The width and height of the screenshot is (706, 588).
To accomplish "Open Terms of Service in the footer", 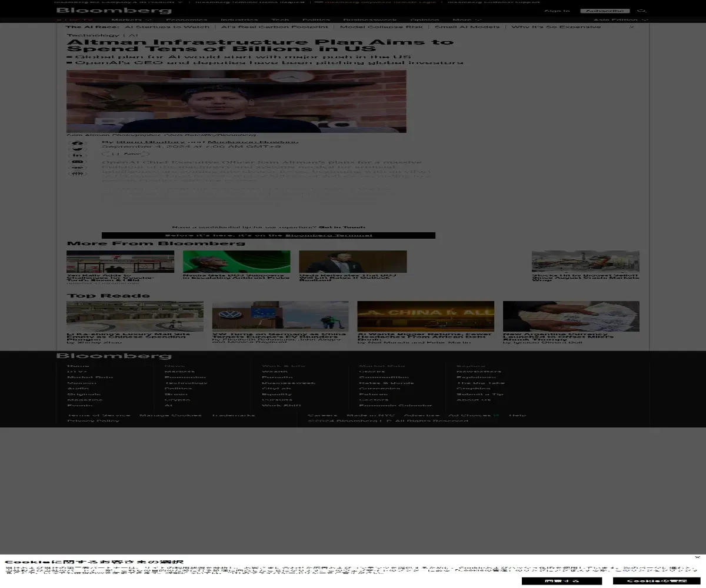I will 99,415.
